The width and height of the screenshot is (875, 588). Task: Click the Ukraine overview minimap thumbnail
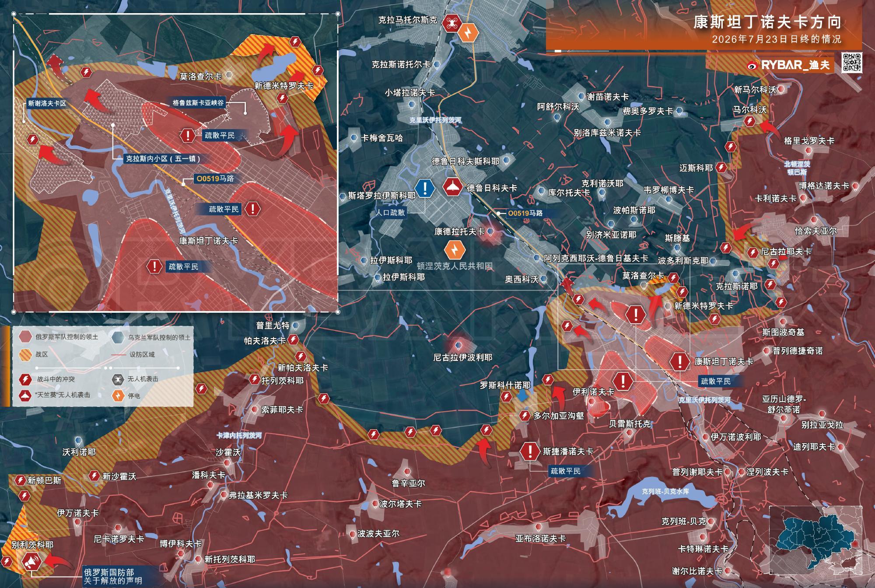815,542
